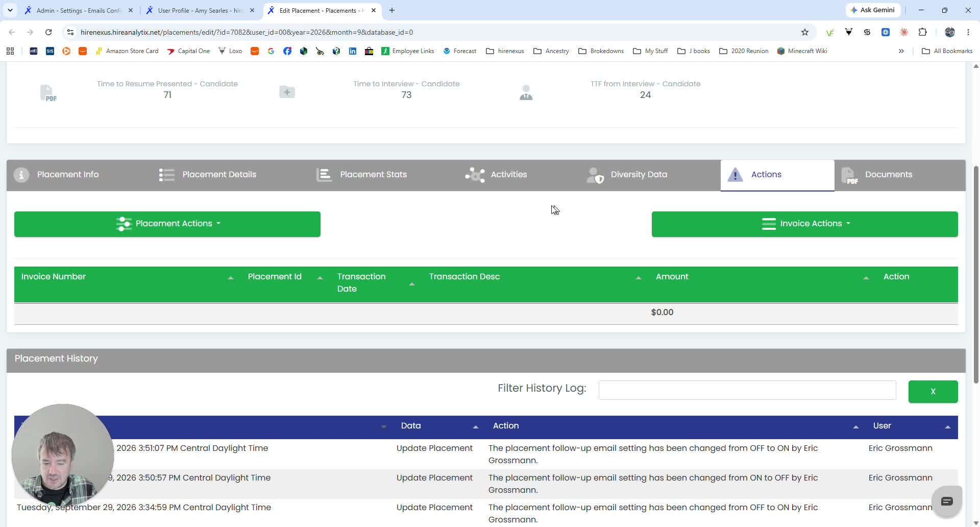Expand the Placement Actions dropdown
Image resolution: width=980 pixels, height=527 pixels.
167,224
